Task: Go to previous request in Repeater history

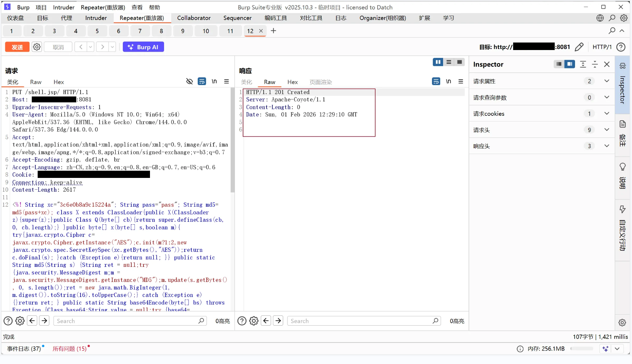Action: (81, 47)
